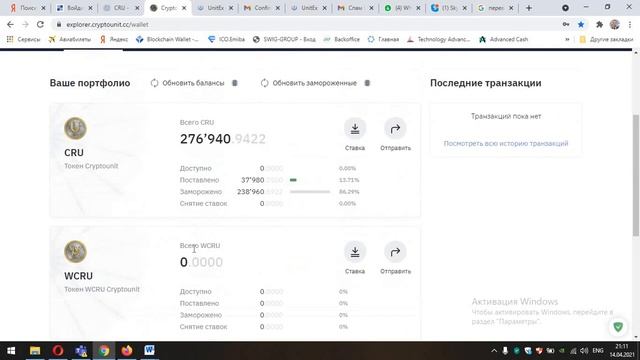
Task: Show hidden system tray icons
Action: 494,351
